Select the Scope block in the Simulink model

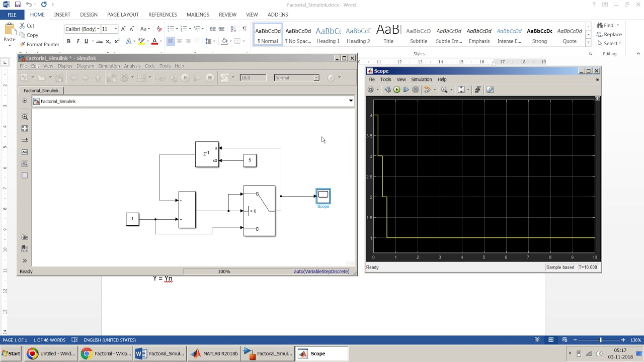click(x=323, y=196)
